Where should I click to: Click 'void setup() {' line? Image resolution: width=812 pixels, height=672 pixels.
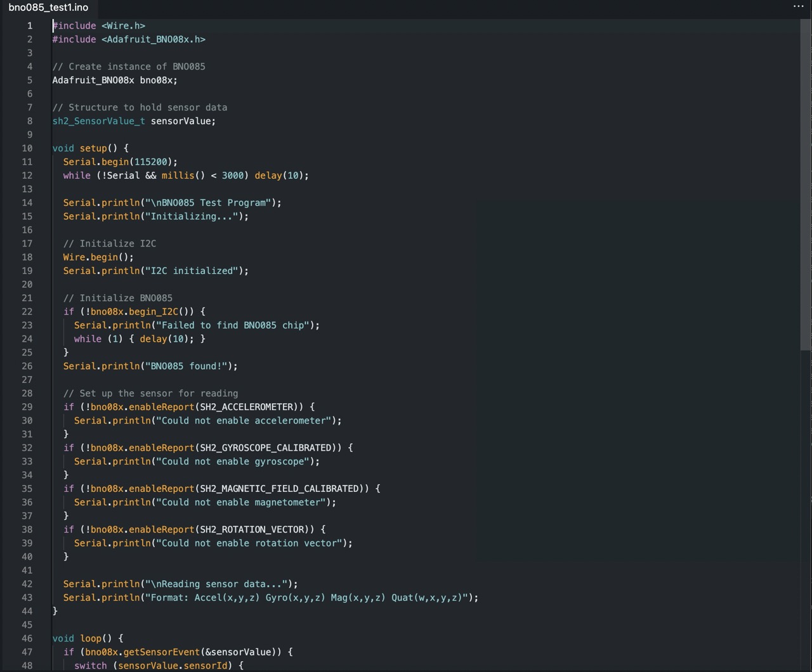point(91,148)
